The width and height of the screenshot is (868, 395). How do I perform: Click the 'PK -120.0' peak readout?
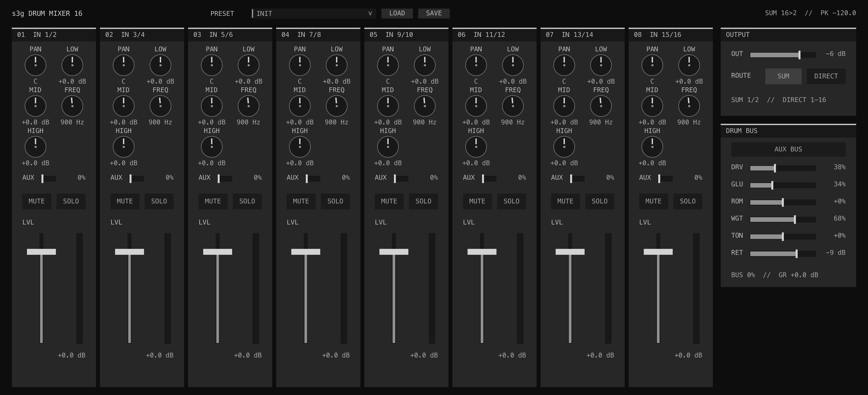pyautogui.click(x=838, y=13)
